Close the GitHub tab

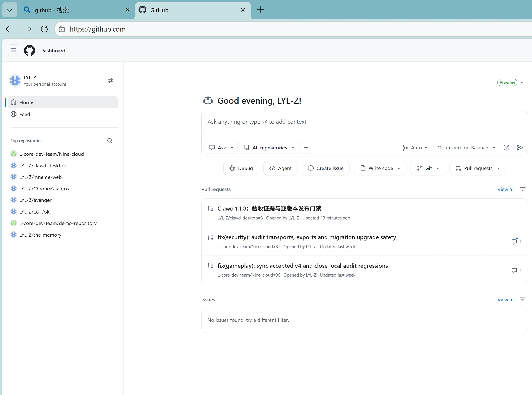(x=243, y=10)
